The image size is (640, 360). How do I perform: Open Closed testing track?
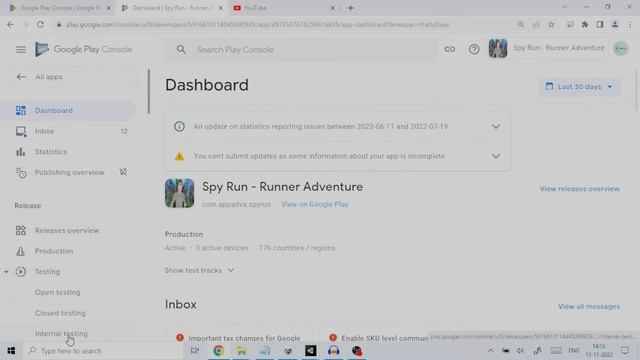(x=60, y=313)
